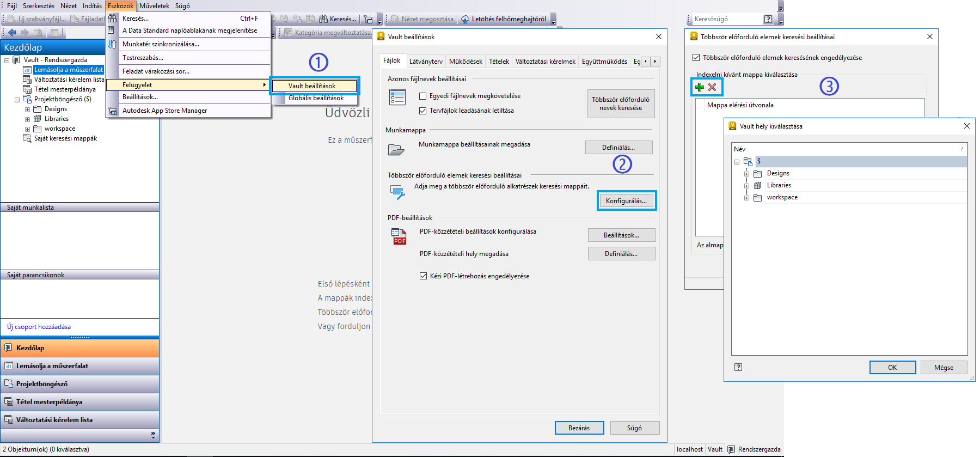
Task: Click the red X remove-folder icon
Action: (712, 87)
